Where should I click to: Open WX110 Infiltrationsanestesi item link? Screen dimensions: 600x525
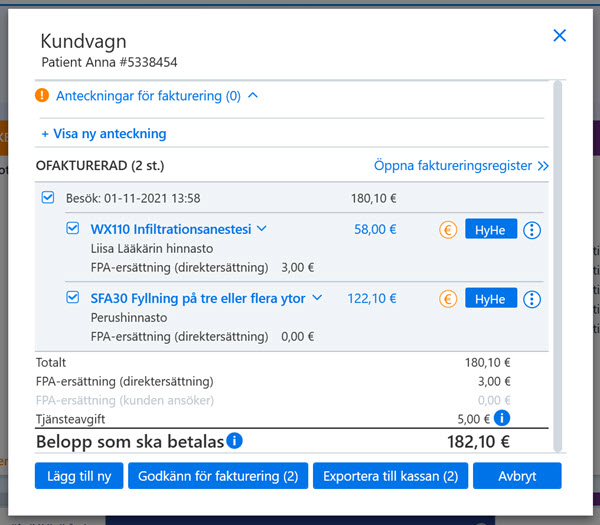point(171,229)
